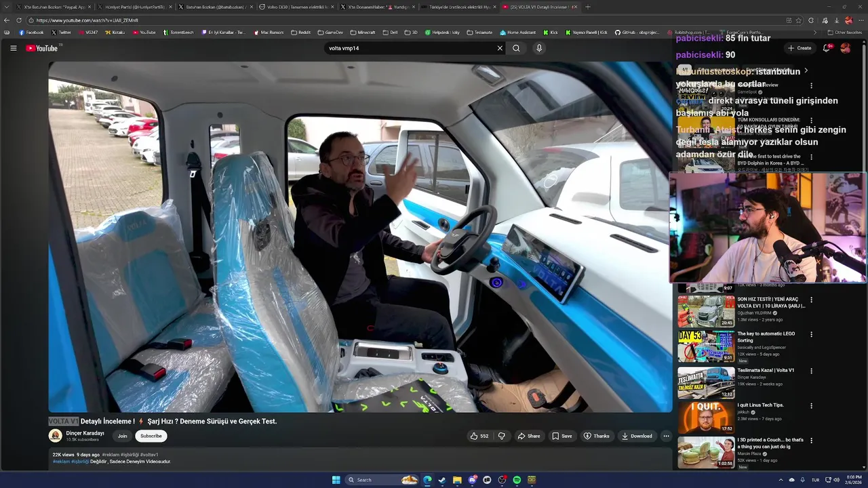Expand the chip row arrow above recommendations
Screen dimensions: 868x488
tap(806, 70)
